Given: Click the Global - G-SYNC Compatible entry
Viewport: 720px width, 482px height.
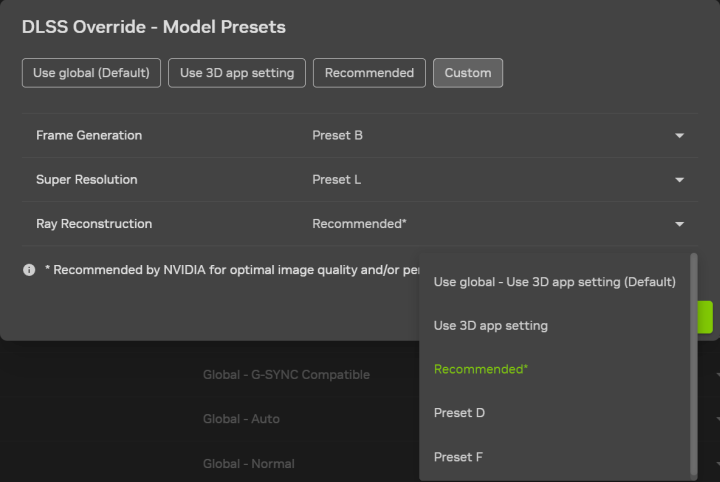Looking at the screenshot, I should (287, 375).
